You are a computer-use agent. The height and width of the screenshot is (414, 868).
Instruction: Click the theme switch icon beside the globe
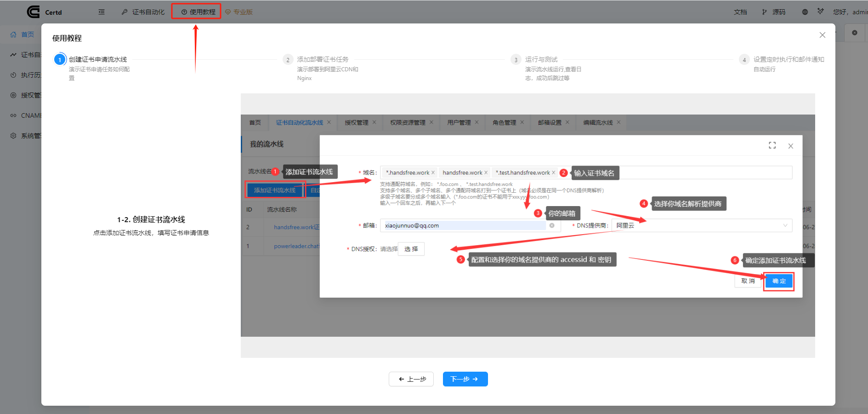point(820,11)
